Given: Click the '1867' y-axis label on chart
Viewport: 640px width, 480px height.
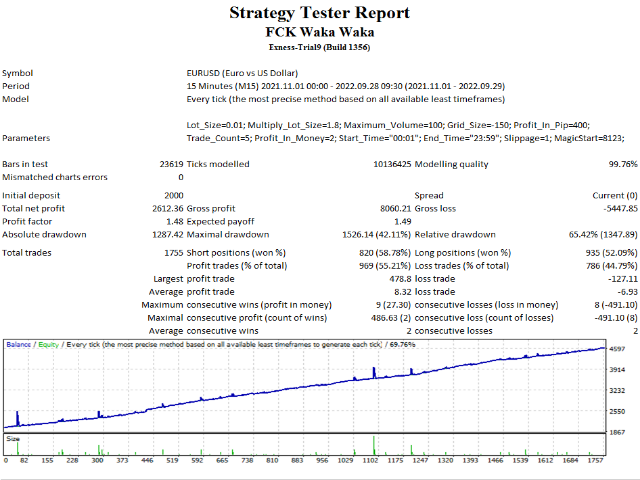Looking at the screenshot, I should (617, 433).
